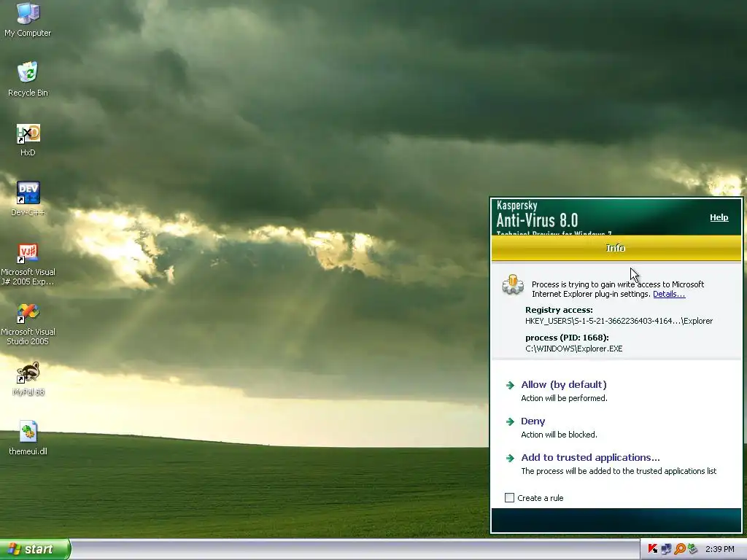Choose Add to trusted applications...
747x560 pixels.
[590, 458]
